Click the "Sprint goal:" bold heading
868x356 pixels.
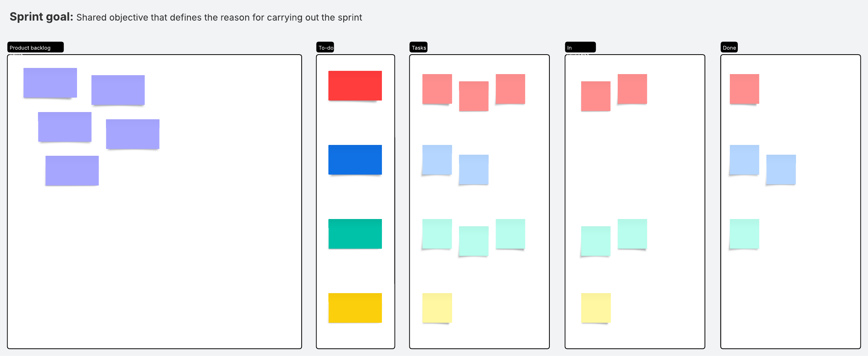coord(41,17)
